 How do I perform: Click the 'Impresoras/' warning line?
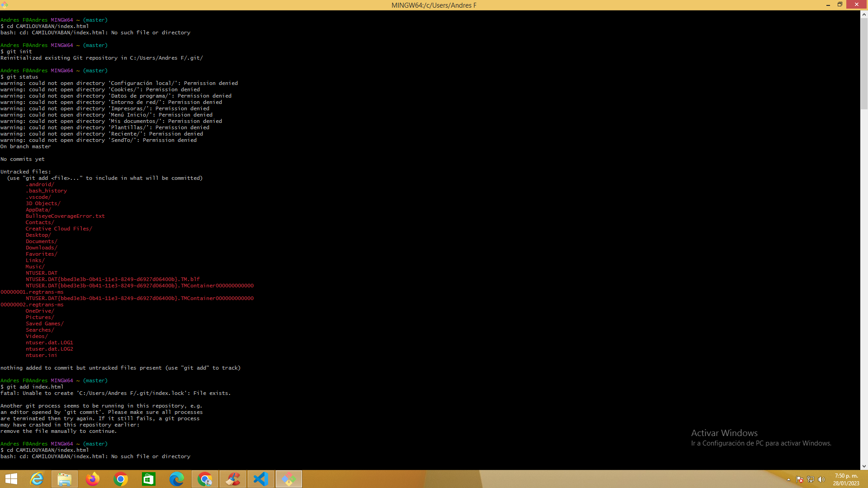click(x=105, y=108)
